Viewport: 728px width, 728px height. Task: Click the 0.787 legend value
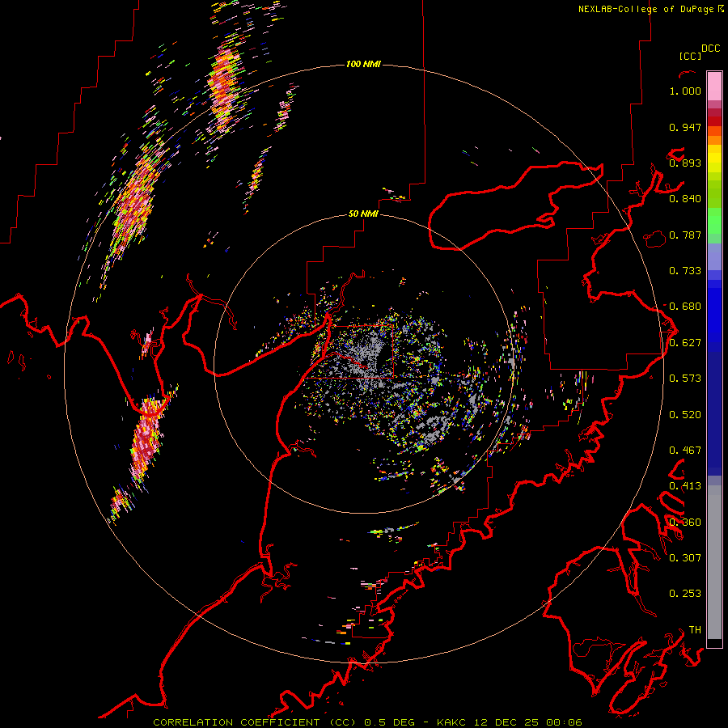click(x=685, y=235)
